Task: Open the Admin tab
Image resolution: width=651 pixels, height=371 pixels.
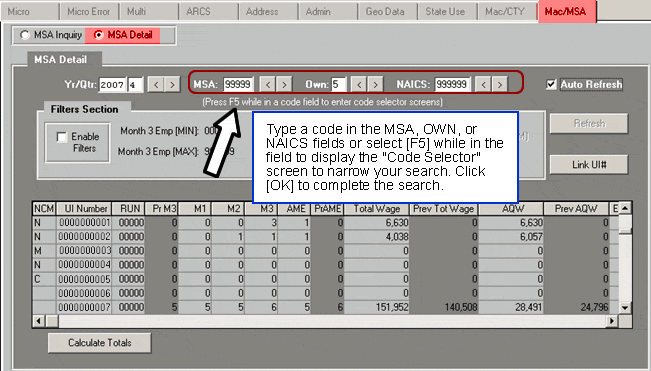Action: (328, 12)
